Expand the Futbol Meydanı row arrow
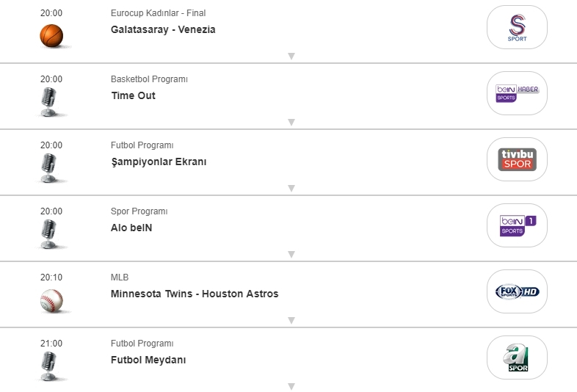 pos(291,386)
